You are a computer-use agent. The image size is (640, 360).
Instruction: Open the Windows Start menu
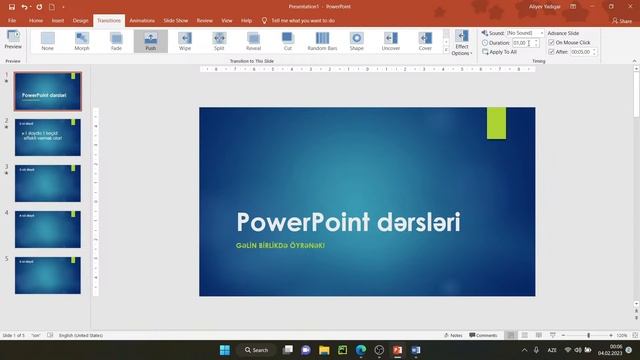[224, 350]
